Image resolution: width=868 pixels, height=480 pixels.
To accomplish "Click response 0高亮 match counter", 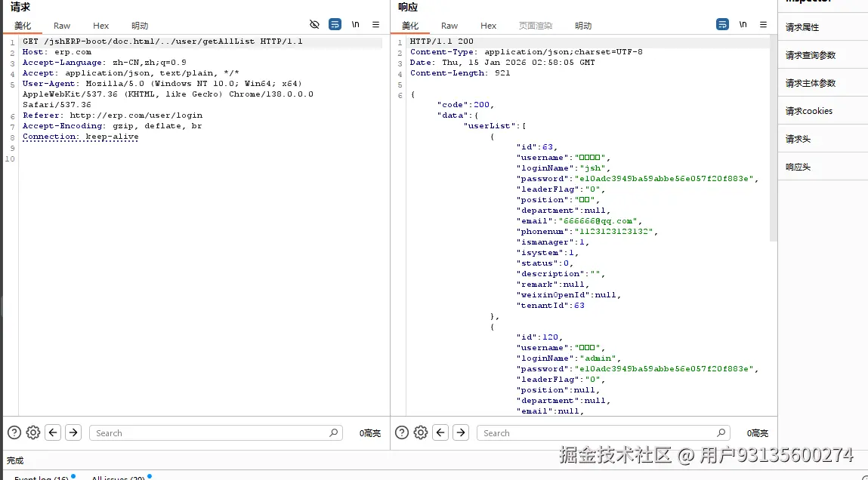I will (x=757, y=433).
